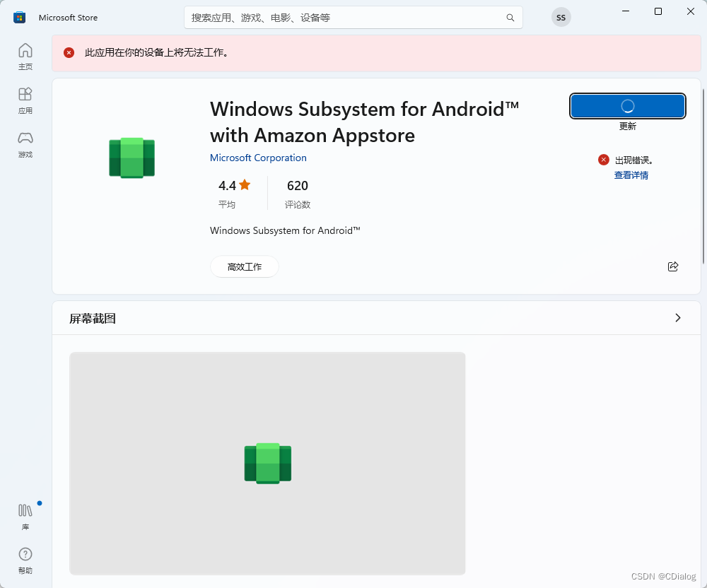This screenshot has height=588, width=707.
Task: Open the 库 library section
Action: pyautogui.click(x=25, y=517)
